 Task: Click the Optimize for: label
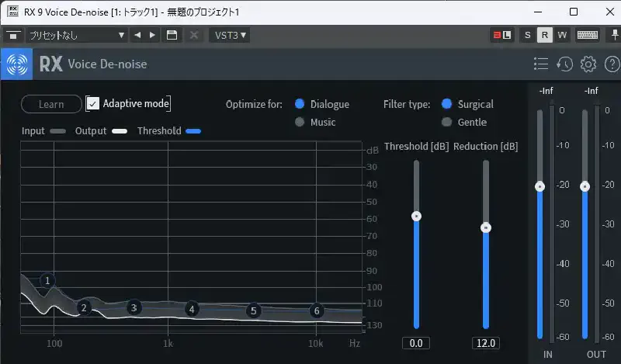click(254, 104)
